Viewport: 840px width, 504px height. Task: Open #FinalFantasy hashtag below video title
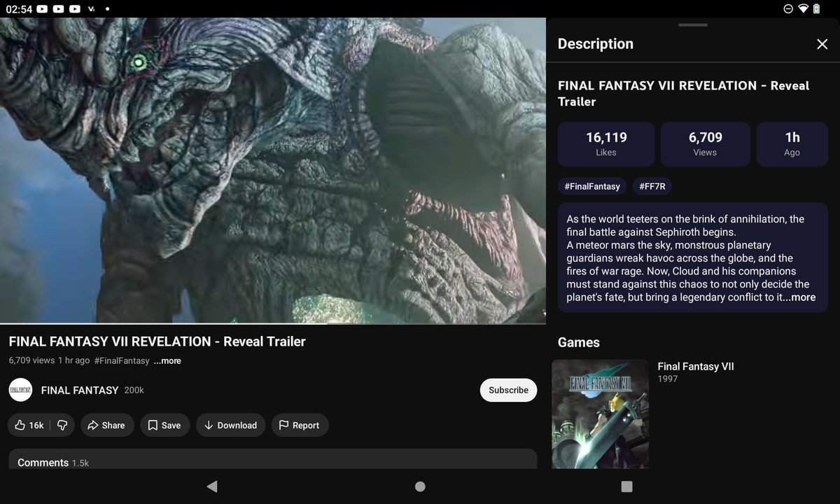click(122, 360)
